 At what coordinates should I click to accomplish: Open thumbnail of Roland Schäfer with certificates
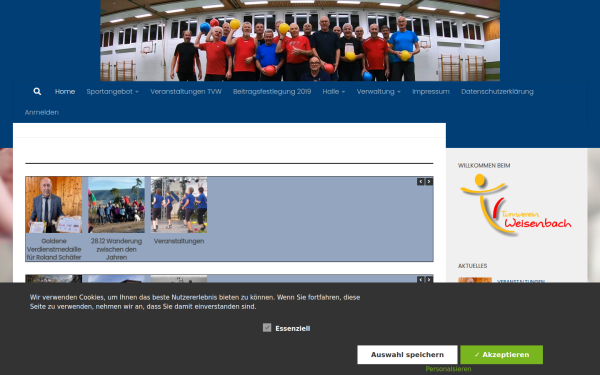click(x=54, y=205)
